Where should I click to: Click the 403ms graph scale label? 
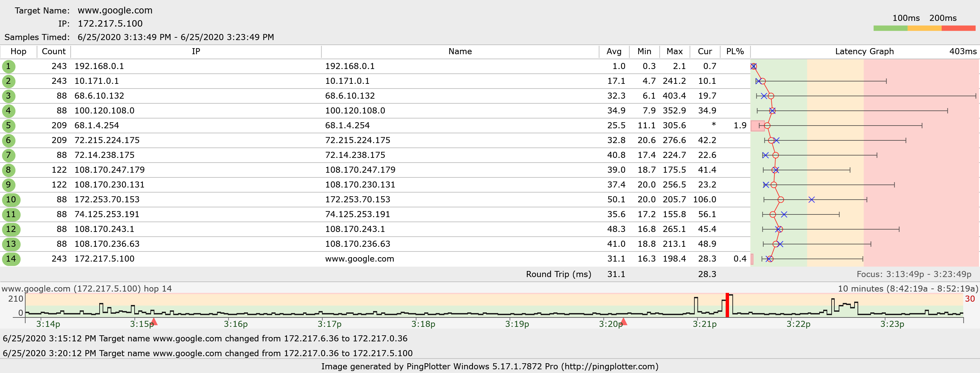click(963, 52)
